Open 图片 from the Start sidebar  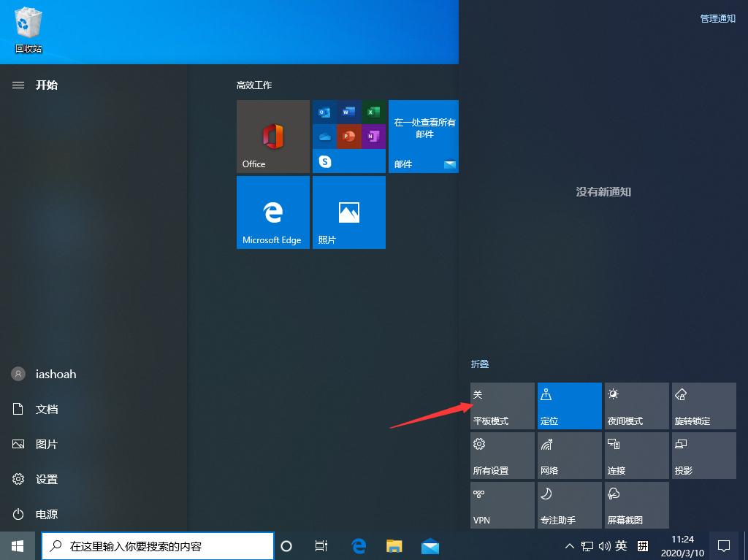pos(46,444)
